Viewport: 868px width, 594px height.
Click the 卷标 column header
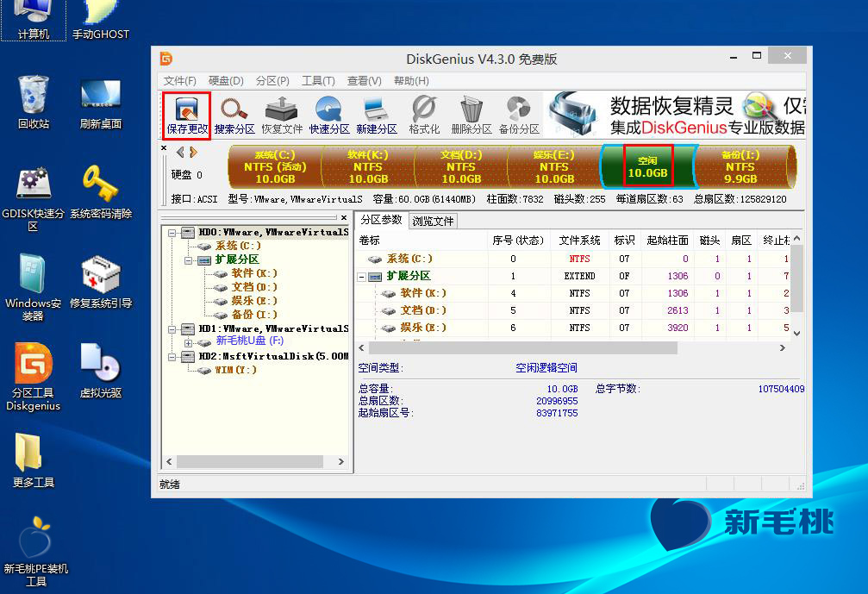pos(422,241)
